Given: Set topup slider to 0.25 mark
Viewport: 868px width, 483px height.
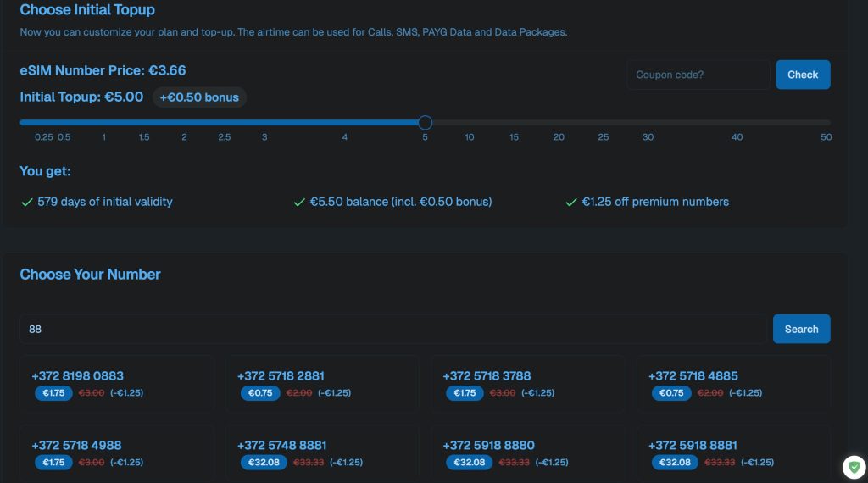Looking at the screenshot, I should [x=43, y=123].
